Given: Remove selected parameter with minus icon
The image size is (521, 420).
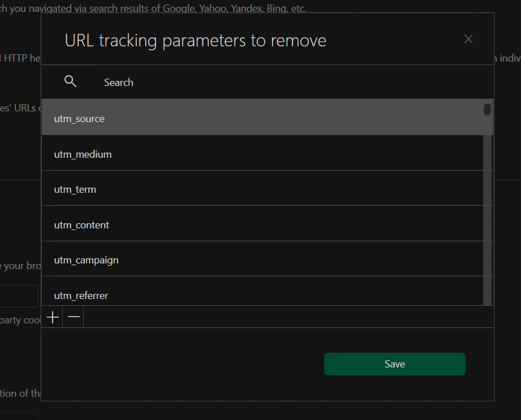Looking at the screenshot, I should (74, 317).
